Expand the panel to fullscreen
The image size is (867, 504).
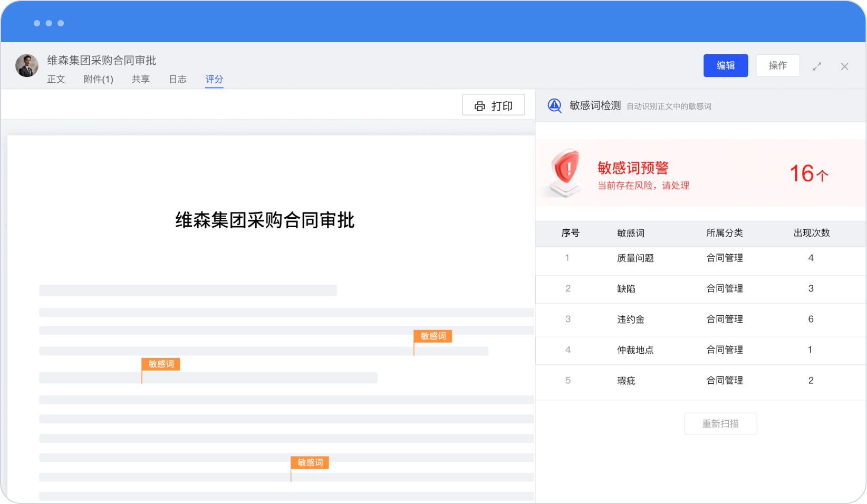817,66
